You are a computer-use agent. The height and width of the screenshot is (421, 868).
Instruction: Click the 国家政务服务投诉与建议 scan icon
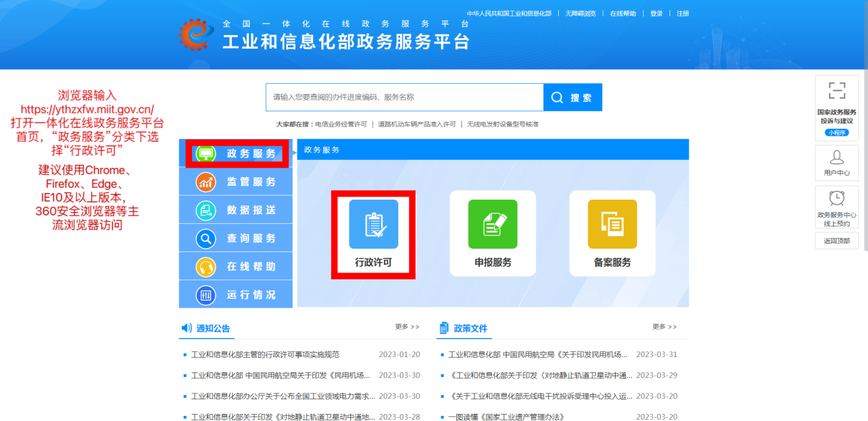(837, 90)
